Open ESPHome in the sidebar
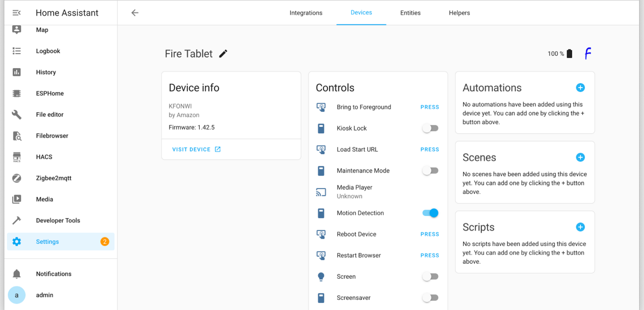 (61, 93)
